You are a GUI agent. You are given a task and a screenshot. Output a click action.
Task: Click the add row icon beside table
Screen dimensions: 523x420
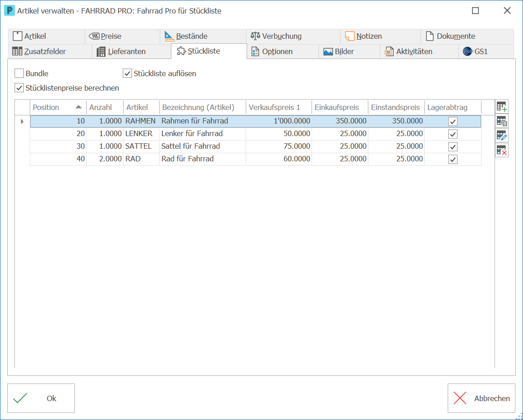click(502, 107)
